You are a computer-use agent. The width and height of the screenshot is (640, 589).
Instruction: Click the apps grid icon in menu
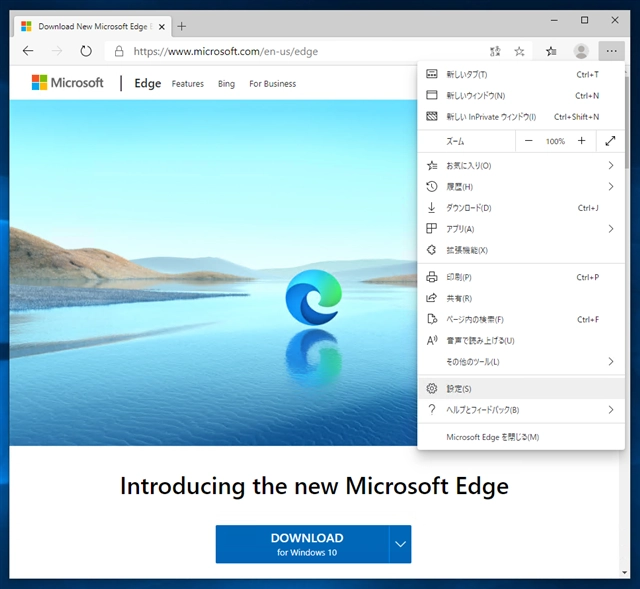click(x=431, y=229)
